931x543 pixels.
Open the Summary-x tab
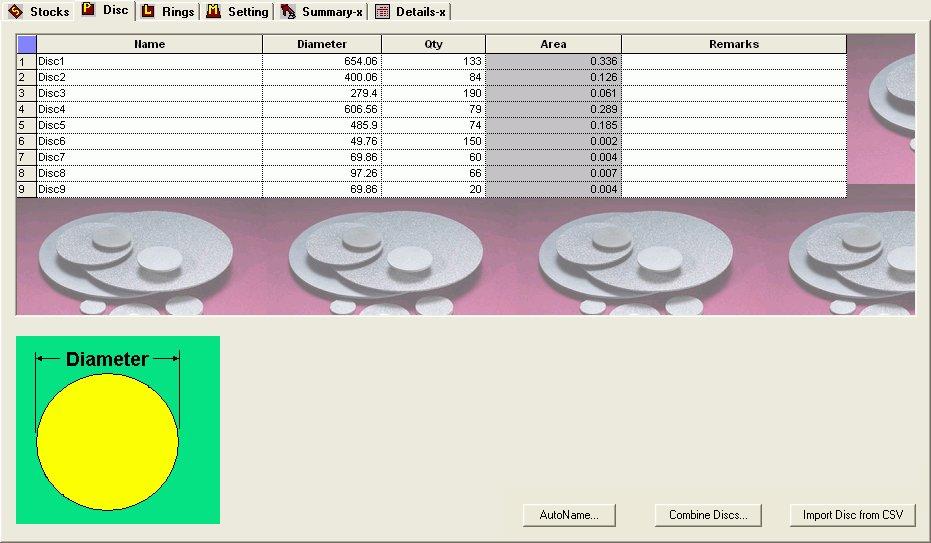point(331,12)
